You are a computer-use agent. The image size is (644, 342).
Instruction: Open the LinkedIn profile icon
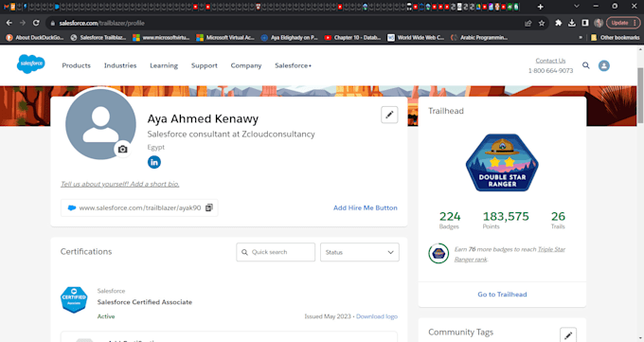(154, 162)
